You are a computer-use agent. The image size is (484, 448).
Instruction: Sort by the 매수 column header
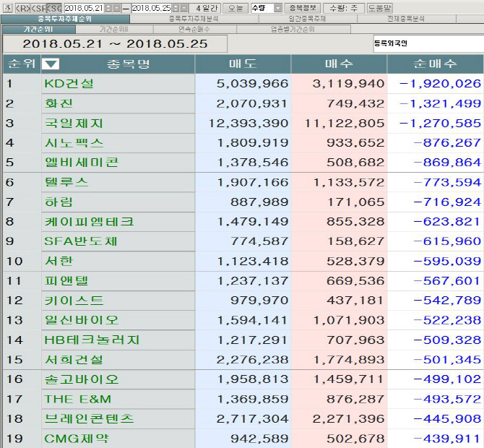pyautogui.click(x=339, y=64)
